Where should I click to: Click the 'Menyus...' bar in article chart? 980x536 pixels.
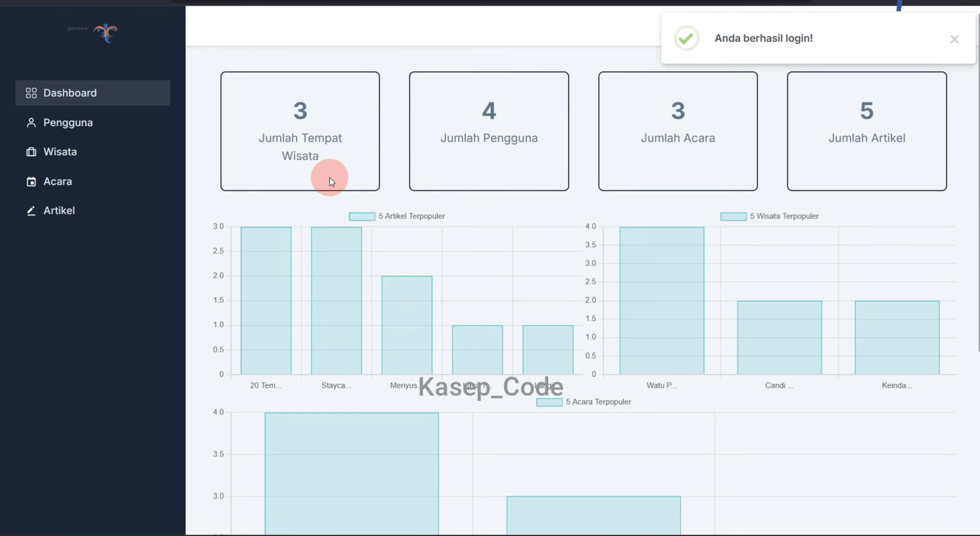point(407,325)
